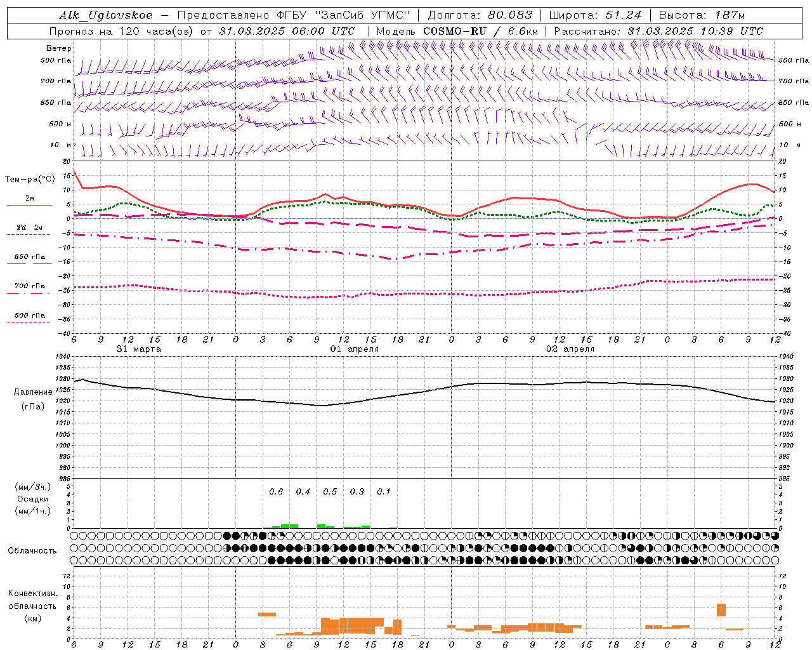
Task: Click the 'Облачность' cloud cover label
Action: click(x=32, y=551)
